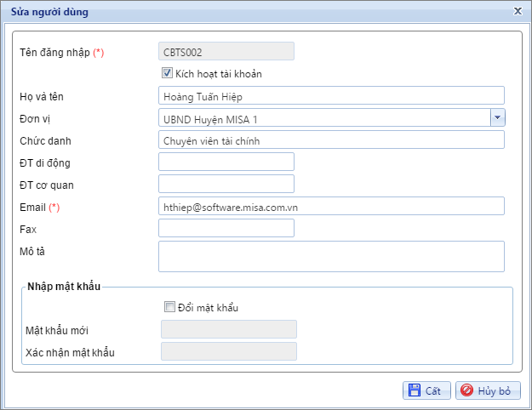Toggle Kích hoạt tài khoản checkbox
This screenshot has height=410, width=532.
pos(167,73)
